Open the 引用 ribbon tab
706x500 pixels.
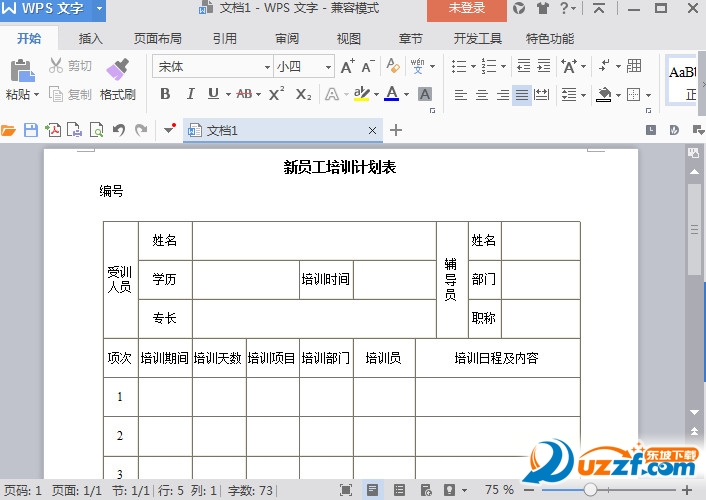225,39
